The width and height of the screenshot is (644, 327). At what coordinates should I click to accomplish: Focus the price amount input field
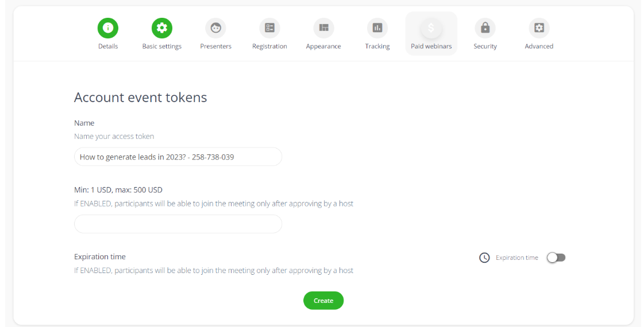point(178,224)
